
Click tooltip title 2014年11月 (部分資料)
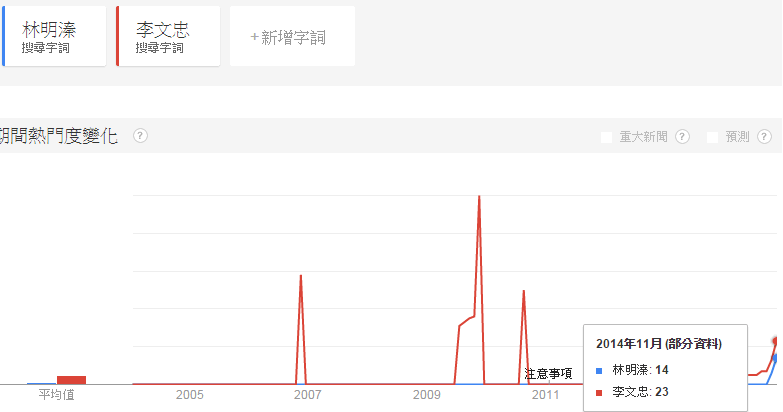point(659,344)
